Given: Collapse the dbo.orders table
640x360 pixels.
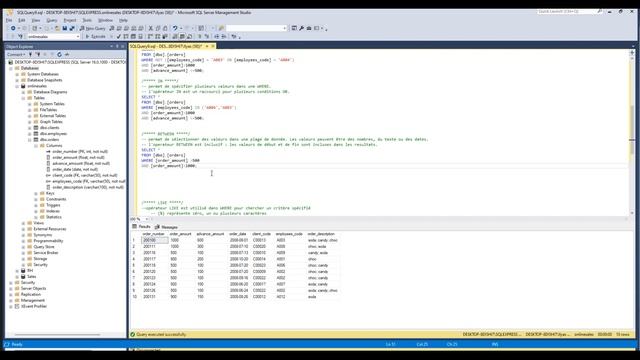Looking at the screenshot, I should pos(29,140).
